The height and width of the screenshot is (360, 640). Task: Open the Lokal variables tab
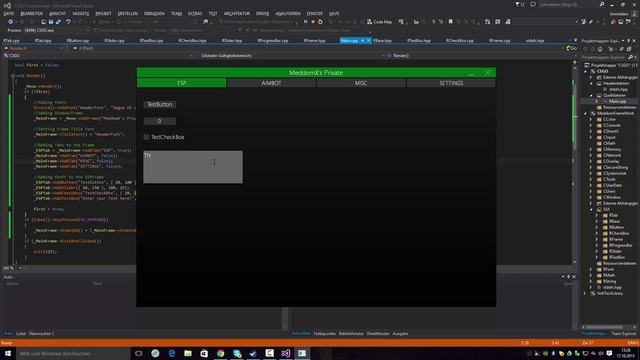click(21, 333)
